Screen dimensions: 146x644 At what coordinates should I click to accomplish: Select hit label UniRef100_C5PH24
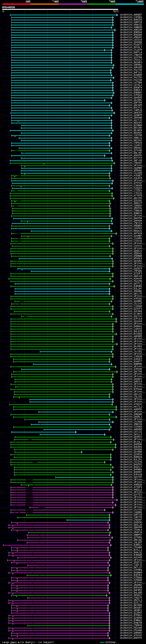click(131, 143)
